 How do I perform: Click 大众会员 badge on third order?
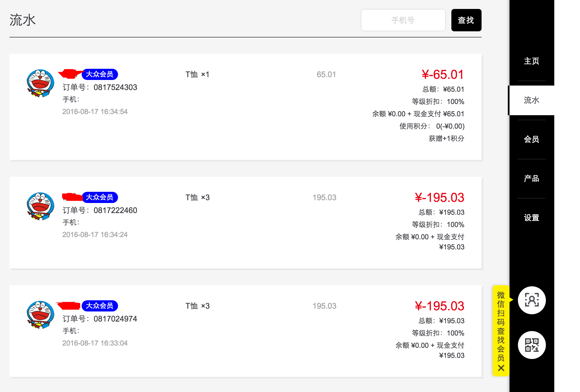coord(100,306)
